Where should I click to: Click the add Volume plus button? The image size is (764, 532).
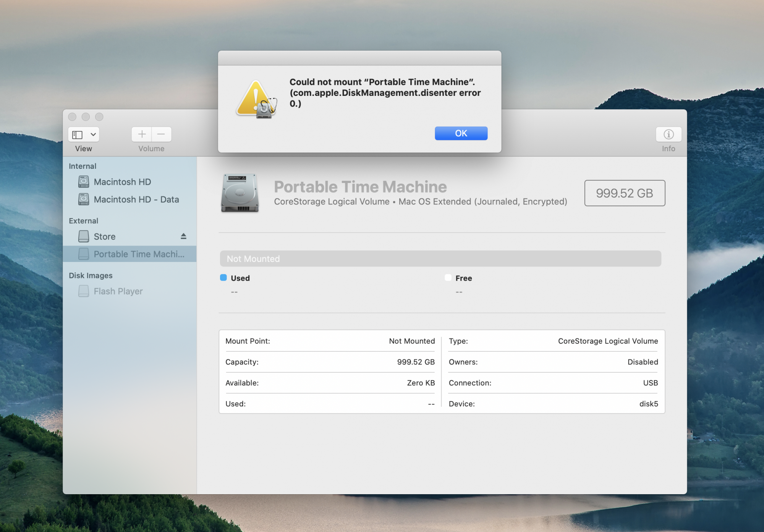[142, 134]
